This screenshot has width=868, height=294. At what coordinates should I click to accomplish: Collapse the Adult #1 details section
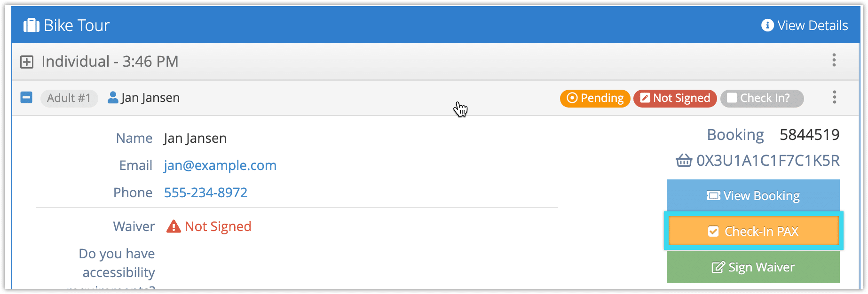coord(26,98)
